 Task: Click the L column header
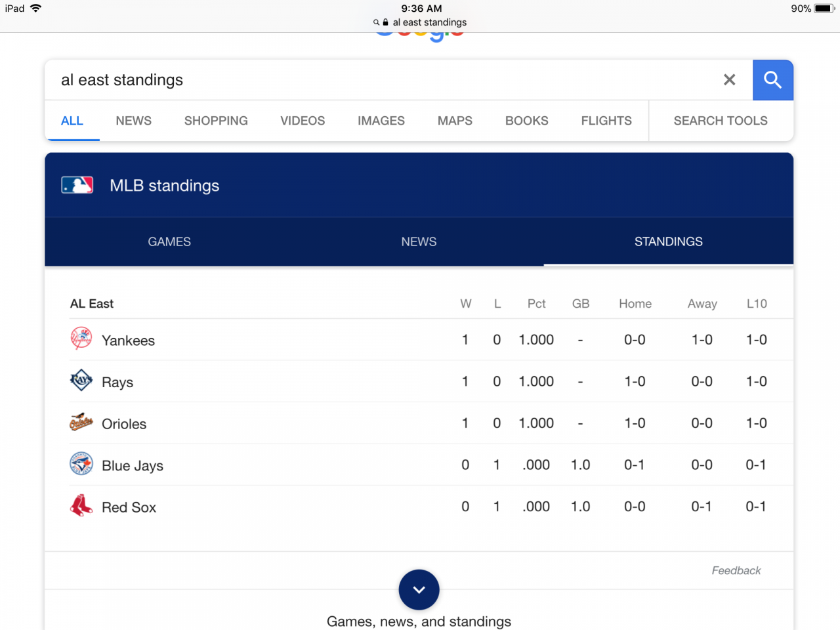coord(497,304)
